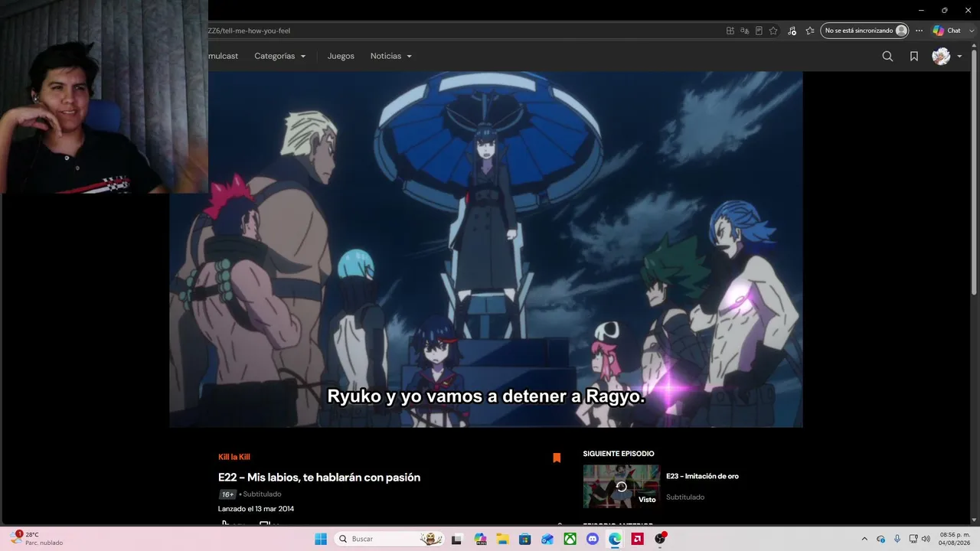The height and width of the screenshot is (551, 980).
Task: Open the favorites list icon in toolbar
Action: (809, 31)
